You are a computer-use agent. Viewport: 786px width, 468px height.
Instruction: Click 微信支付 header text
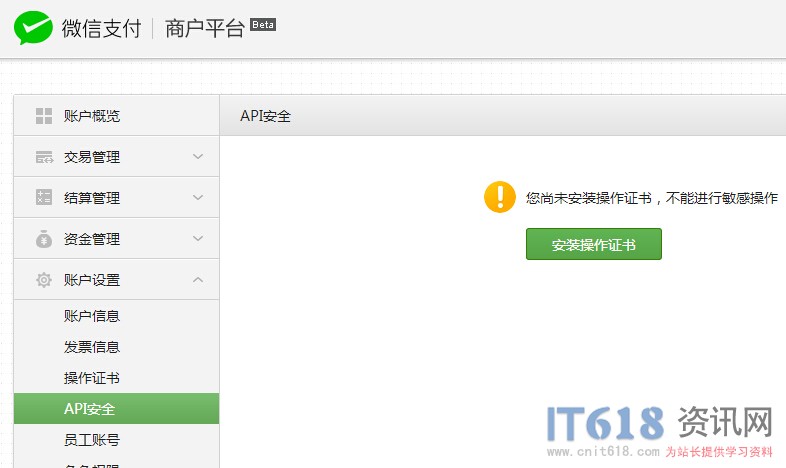[x=102, y=28]
